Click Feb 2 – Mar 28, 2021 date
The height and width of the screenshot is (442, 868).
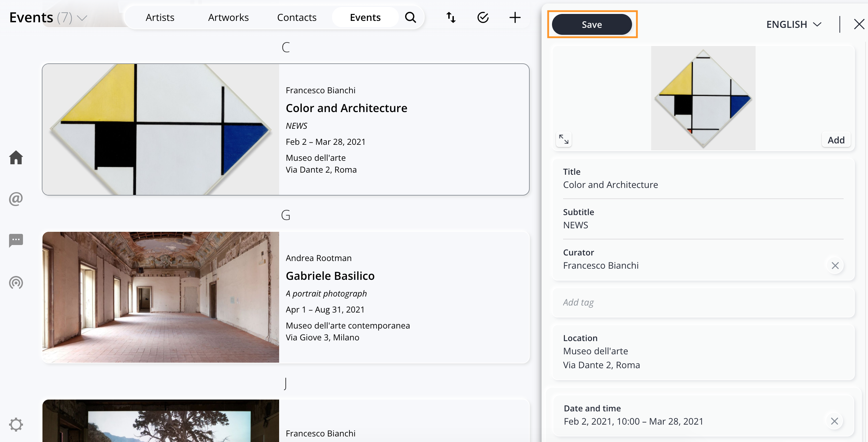325,142
